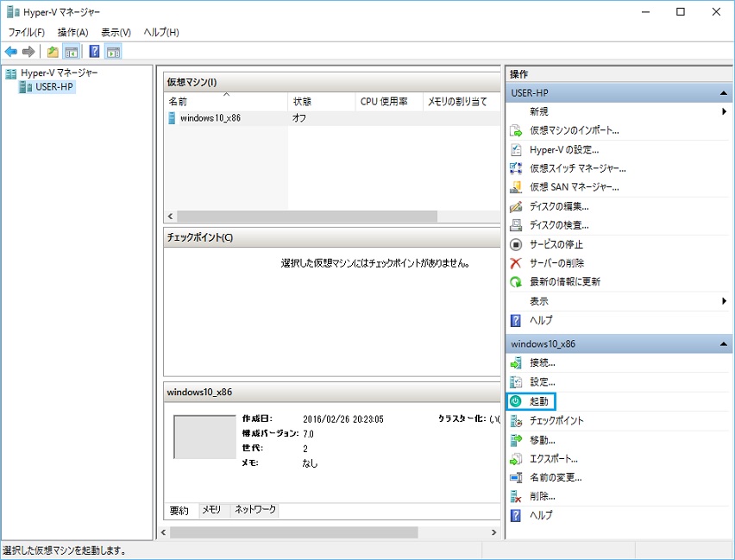Select USER-HP server in the tree
The height and width of the screenshot is (560, 735).
(x=53, y=87)
